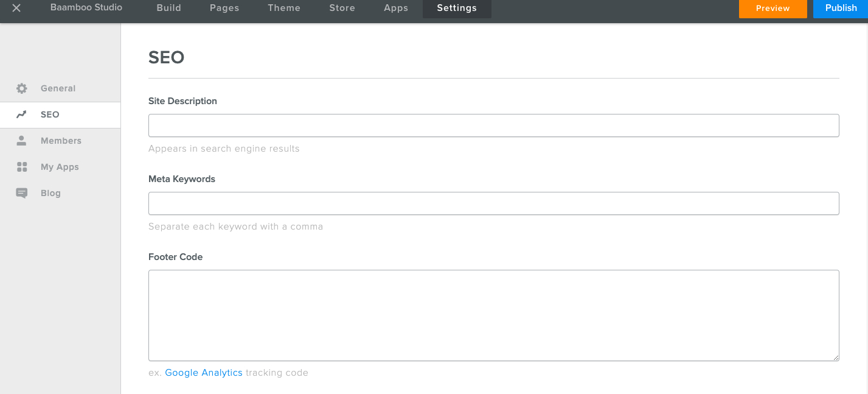This screenshot has width=868, height=394.
Task: Click the grid icon next to My Apps
Action: 22,166
